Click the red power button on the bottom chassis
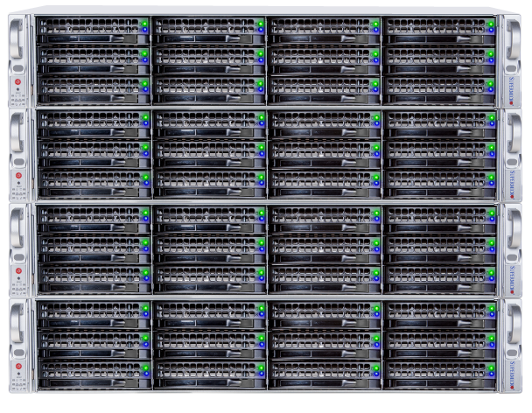This screenshot has height=413, width=532. 18,366
